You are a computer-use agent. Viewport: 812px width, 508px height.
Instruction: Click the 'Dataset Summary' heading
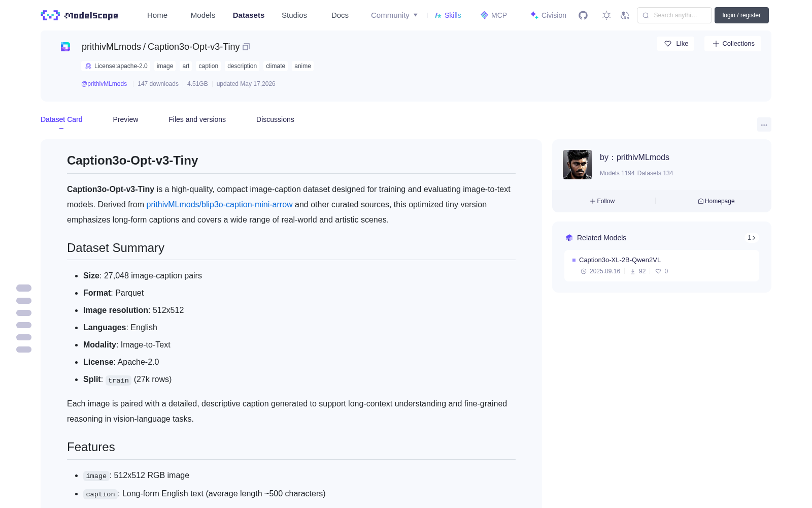(116, 248)
